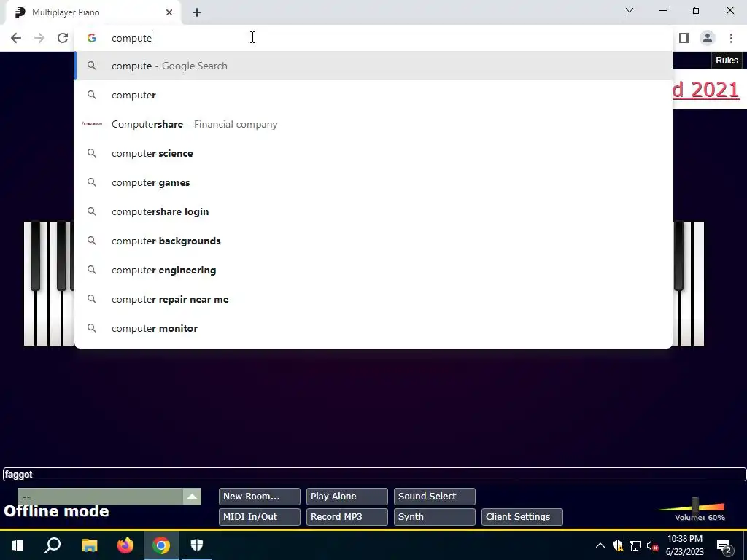This screenshot has height=560, width=747.
Task: Select 'computer monitor' suggestion
Action: [x=373, y=328]
